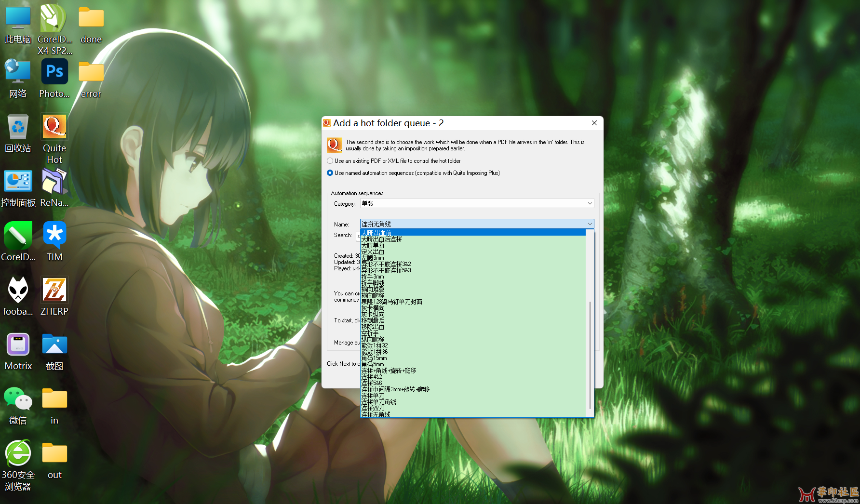
Task: Select 'Use named automation sequences' radio button
Action: coord(330,173)
